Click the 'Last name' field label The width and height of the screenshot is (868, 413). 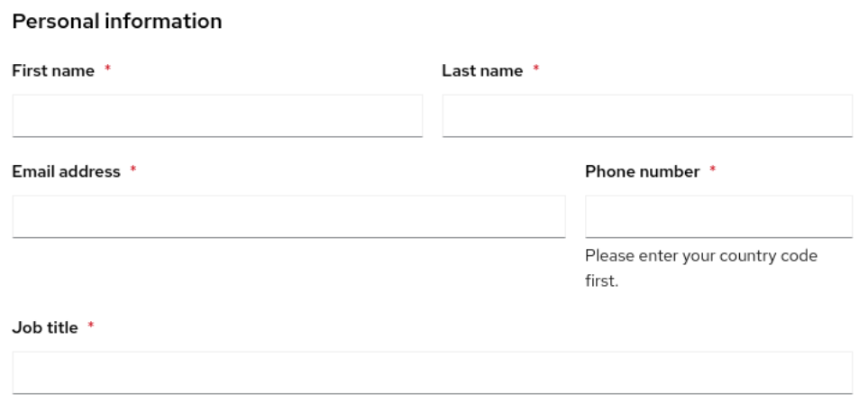pos(482,71)
